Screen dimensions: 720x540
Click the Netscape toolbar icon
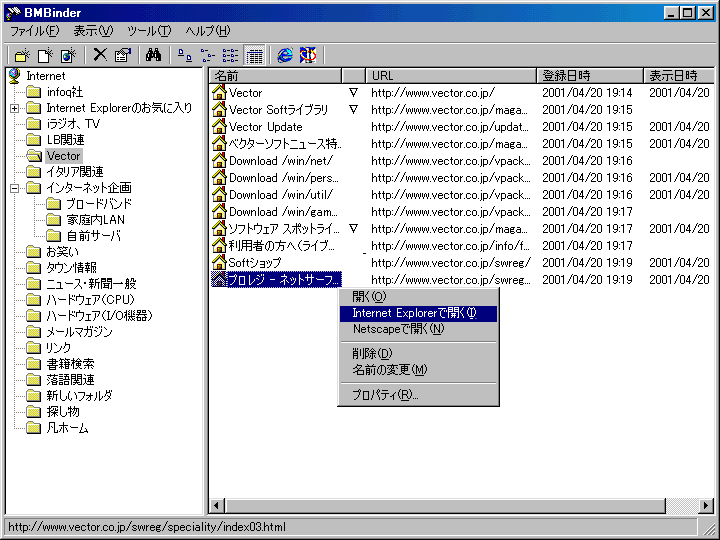(308, 55)
